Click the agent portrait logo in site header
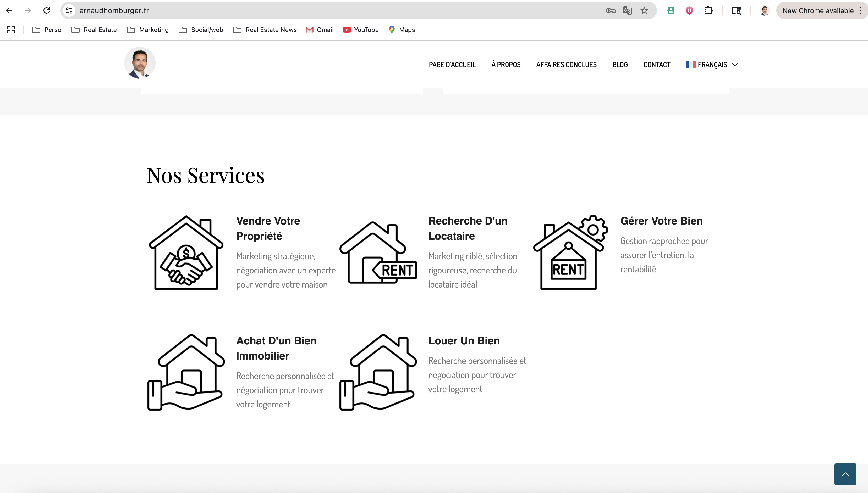The width and height of the screenshot is (868, 493). pyautogui.click(x=140, y=63)
